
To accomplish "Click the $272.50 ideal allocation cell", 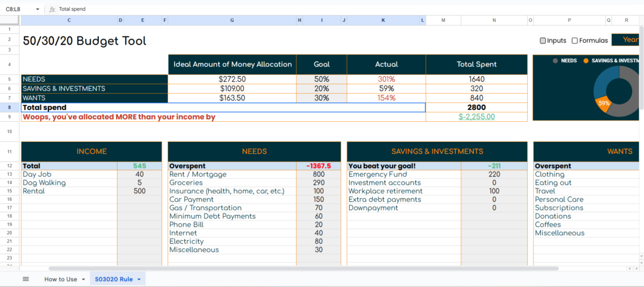I will click(x=232, y=79).
